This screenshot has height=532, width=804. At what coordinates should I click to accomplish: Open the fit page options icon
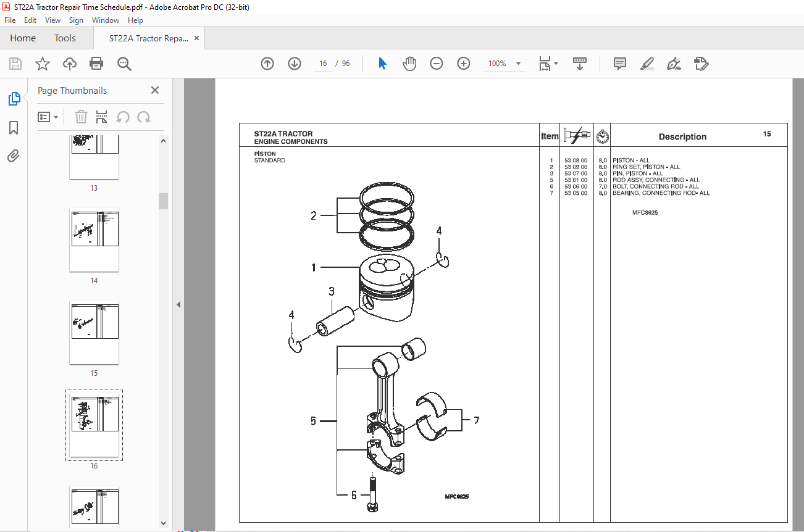pyautogui.click(x=548, y=64)
